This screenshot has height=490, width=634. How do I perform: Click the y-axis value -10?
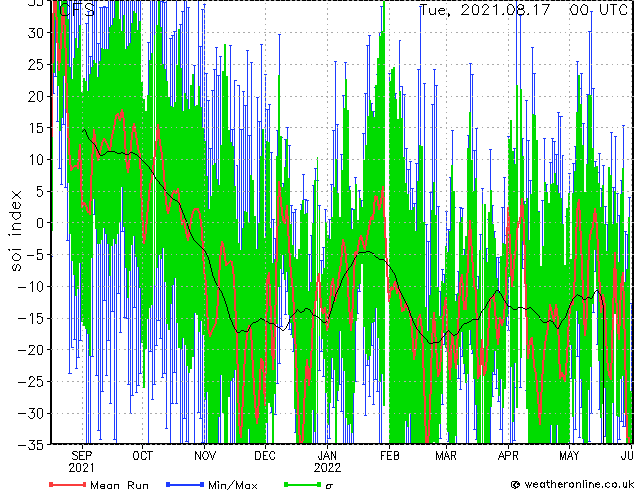pyautogui.click(x=31, y=287)
